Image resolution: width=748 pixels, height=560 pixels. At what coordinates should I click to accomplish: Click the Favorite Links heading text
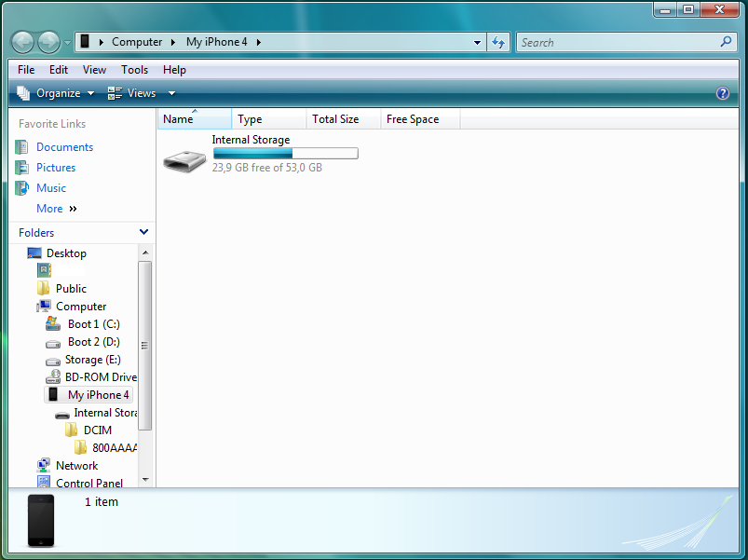52,124
